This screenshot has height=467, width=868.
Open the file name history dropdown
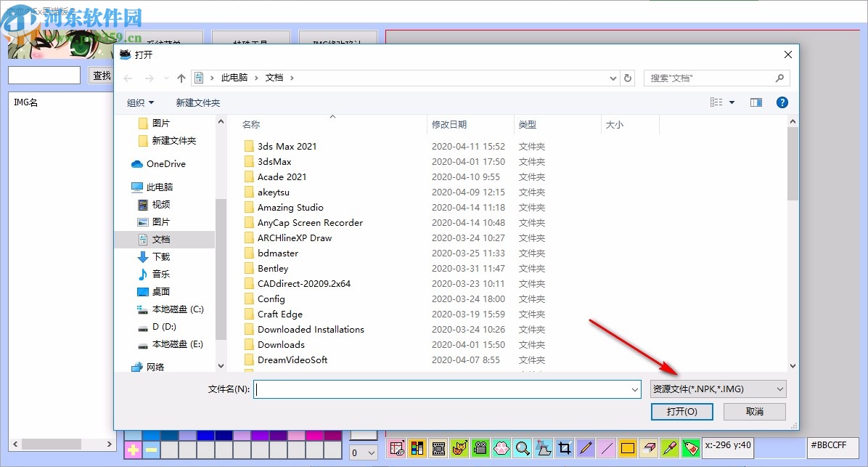[x=634, y=389]
